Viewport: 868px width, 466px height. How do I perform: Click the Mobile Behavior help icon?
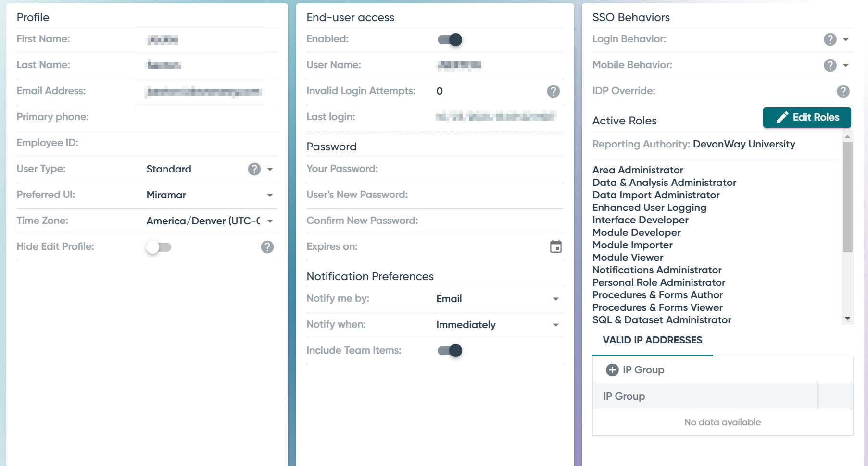tap(830, 65)
